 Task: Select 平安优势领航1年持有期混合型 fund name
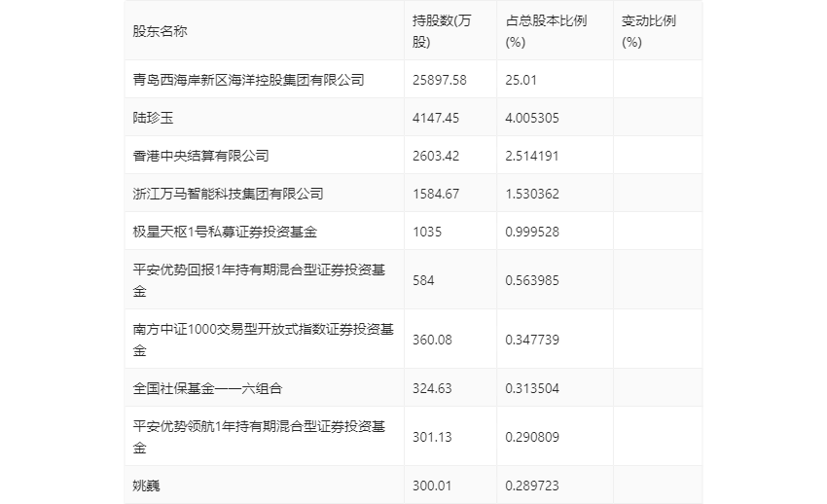point(259,437)
